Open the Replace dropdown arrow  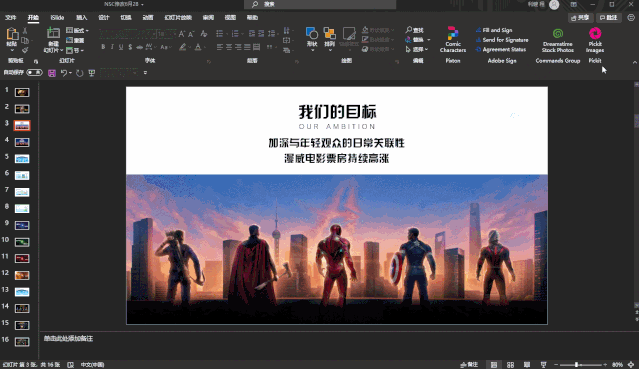click(x=429, y=40)
